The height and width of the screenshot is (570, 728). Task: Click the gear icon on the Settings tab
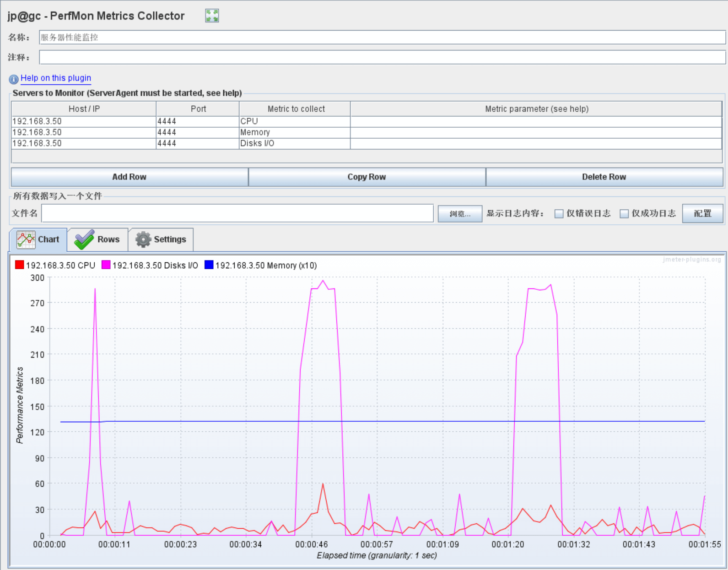click(x=143, y=239)
